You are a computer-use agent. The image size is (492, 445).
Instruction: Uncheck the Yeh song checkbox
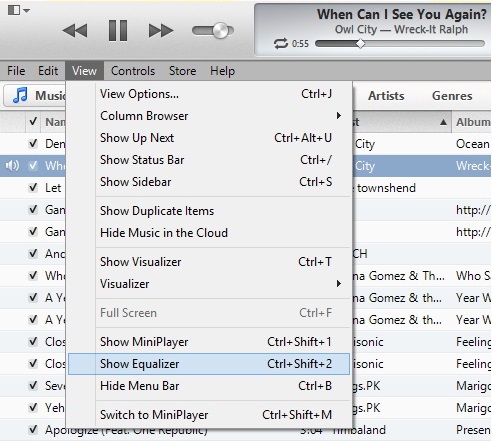point(33,408)
